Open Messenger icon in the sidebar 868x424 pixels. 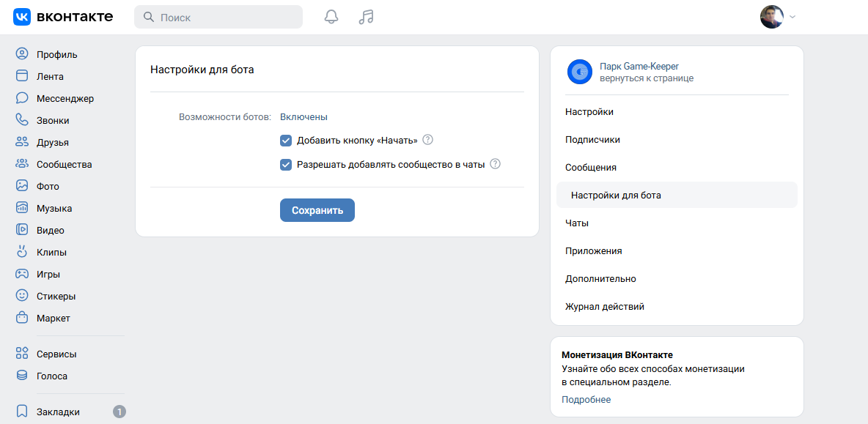pos(22,98)
